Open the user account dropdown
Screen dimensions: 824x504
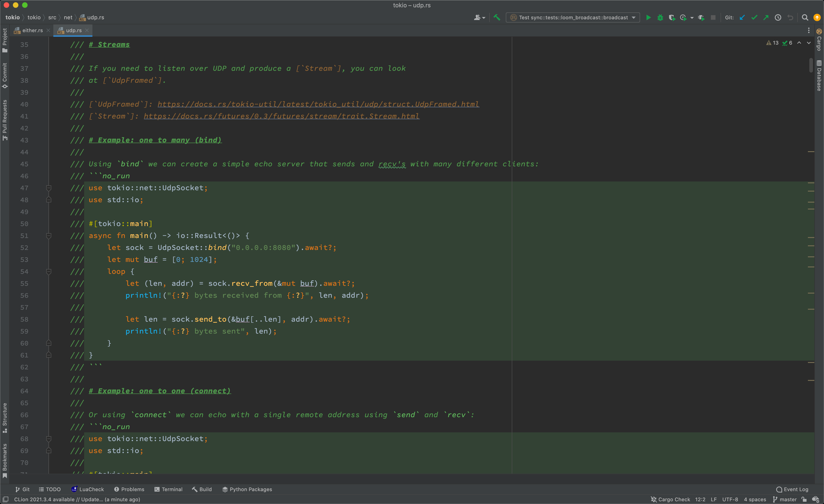[479, 17]
